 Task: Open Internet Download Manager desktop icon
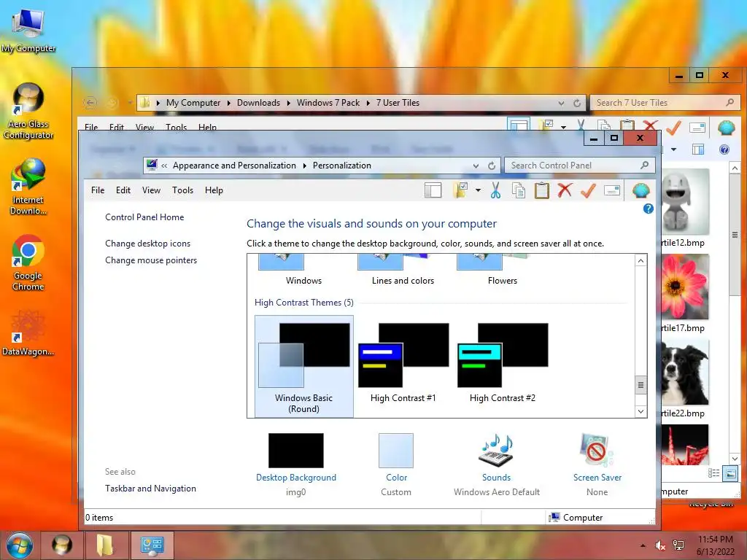click(28, 187)
